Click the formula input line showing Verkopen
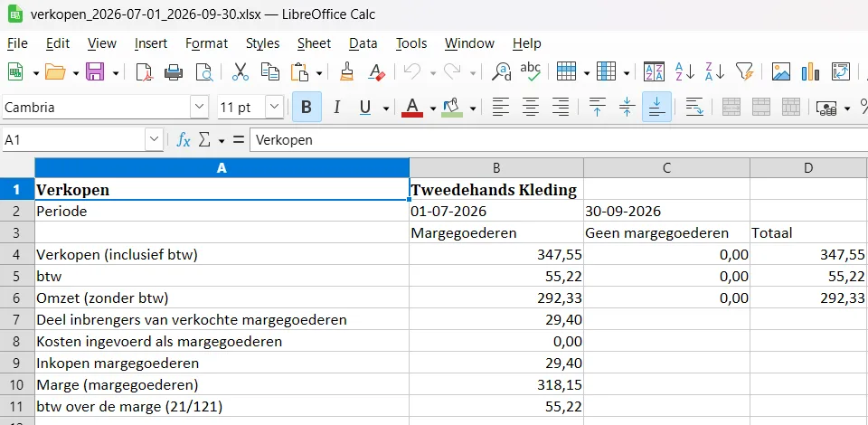The image size is (868, 425). (559, 140)
